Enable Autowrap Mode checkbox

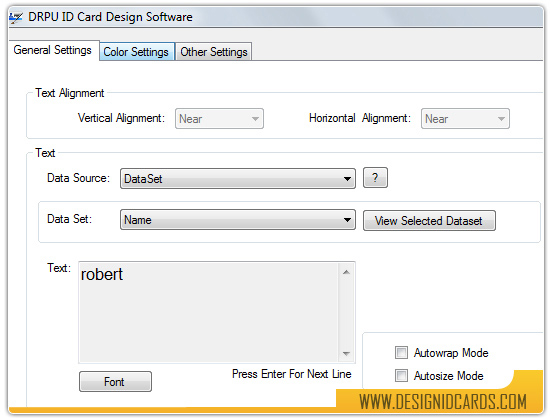pyautogui.click(x=401, y=352)
